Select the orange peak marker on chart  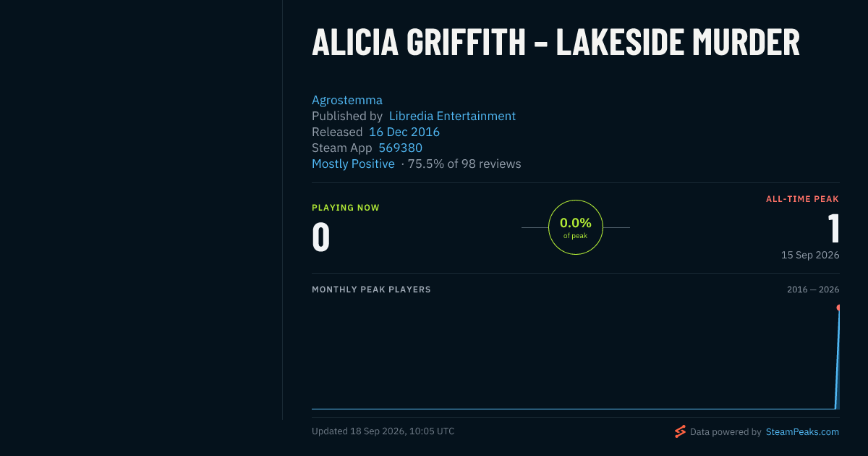pos(838,308)
